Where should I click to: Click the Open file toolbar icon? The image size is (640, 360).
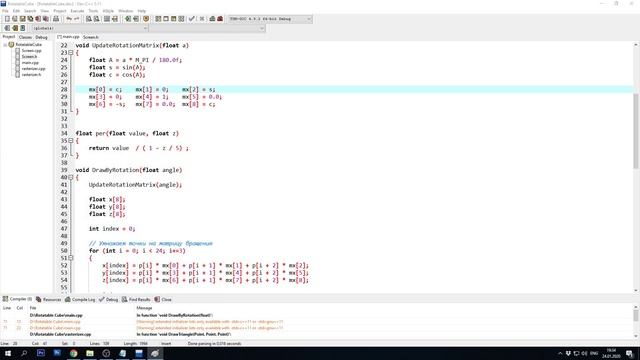15,19
